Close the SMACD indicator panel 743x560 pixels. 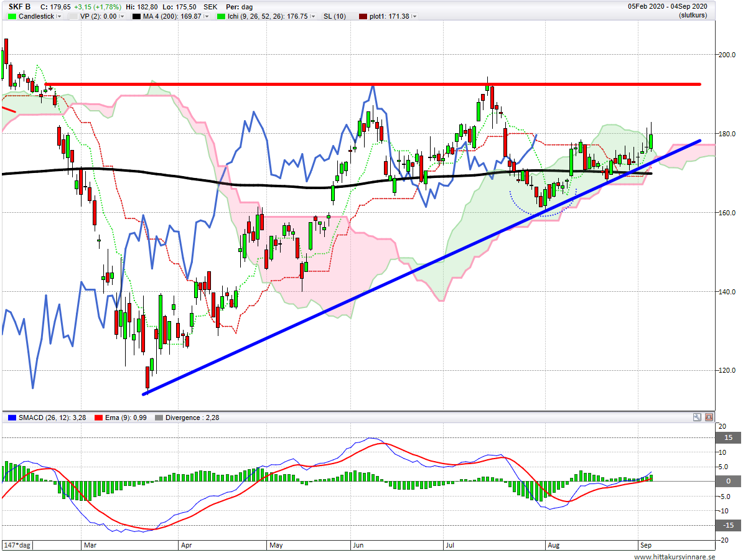[709, 418]
